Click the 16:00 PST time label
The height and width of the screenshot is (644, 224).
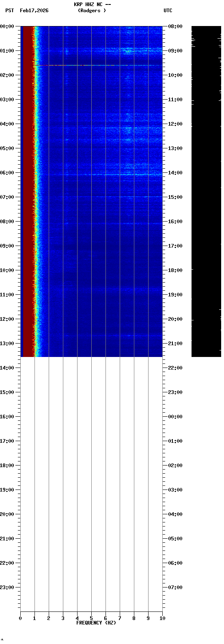7,417
